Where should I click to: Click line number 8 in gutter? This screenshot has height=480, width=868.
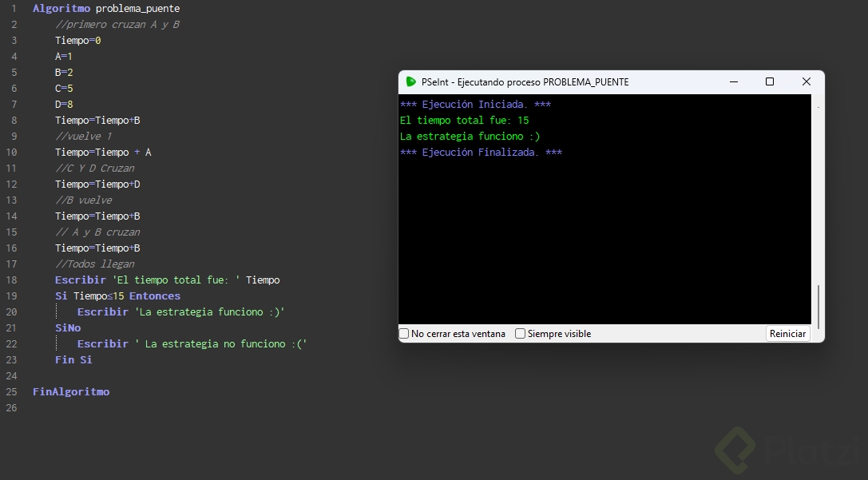[x=14, y=121]
